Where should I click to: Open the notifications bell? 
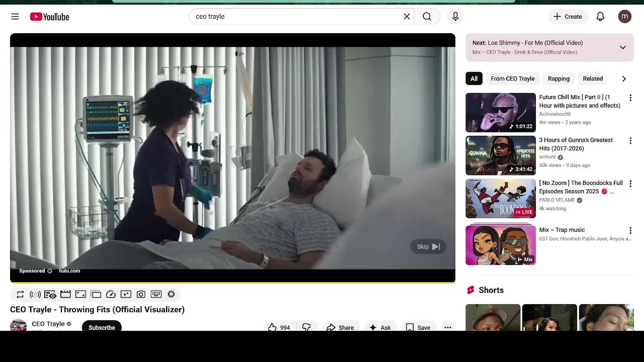[600, 17]
